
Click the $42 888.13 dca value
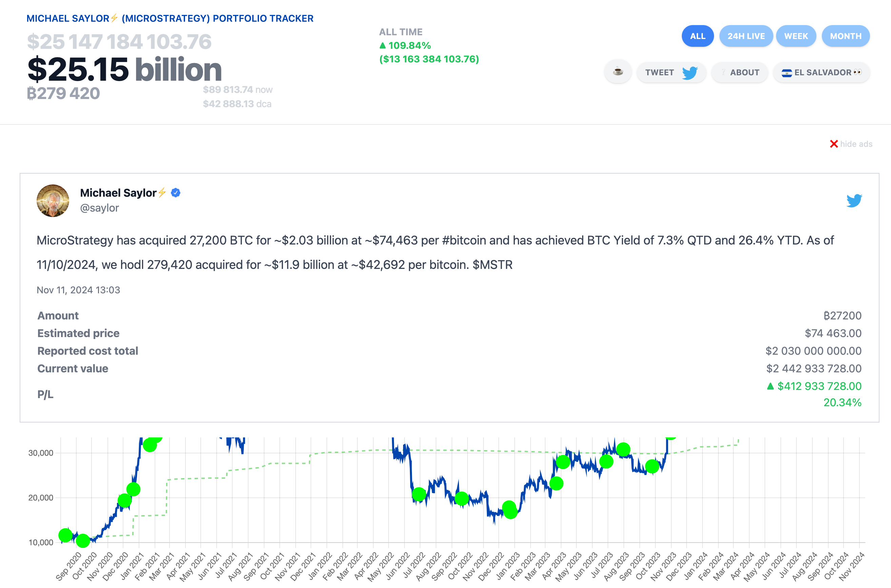coord(237,104)
